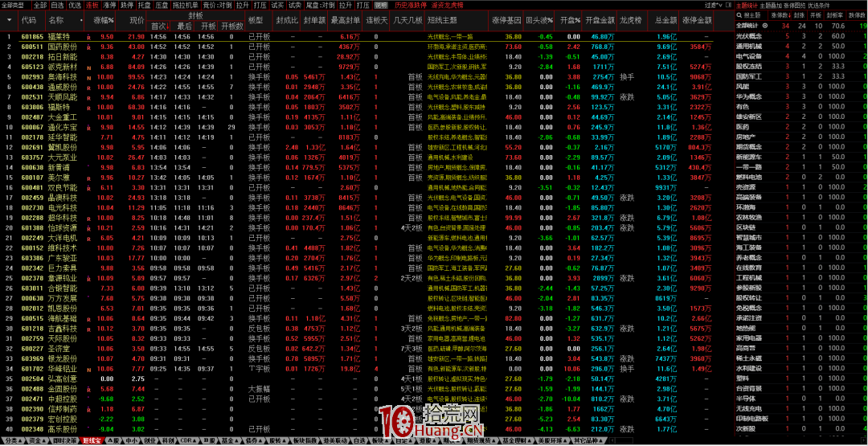Select the 燃料电池 theme row
Image resolution: width=868 pixels, height=446 pixels.
click(x=801, y=177)
